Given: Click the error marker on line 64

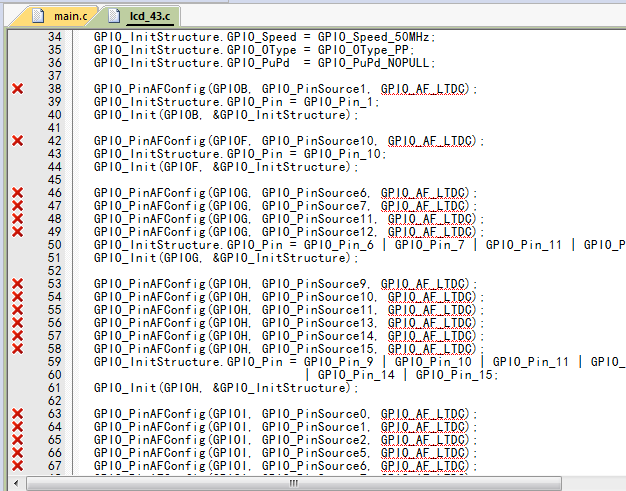Looking at the screenshot, I should (18, 427).
